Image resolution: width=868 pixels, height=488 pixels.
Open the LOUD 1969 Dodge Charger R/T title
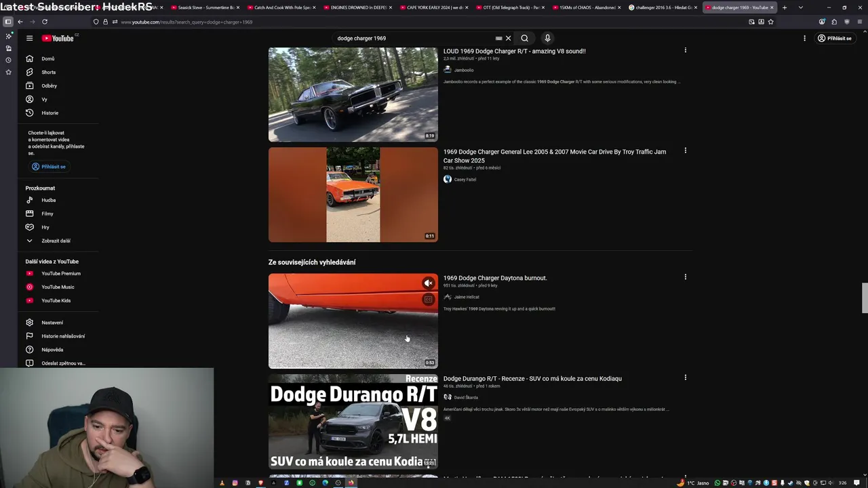515,51
